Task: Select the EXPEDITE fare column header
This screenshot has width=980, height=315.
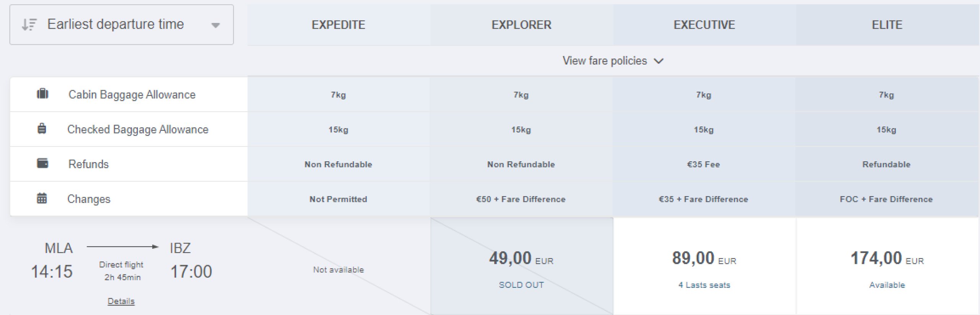Action: (x=338, y=25)
